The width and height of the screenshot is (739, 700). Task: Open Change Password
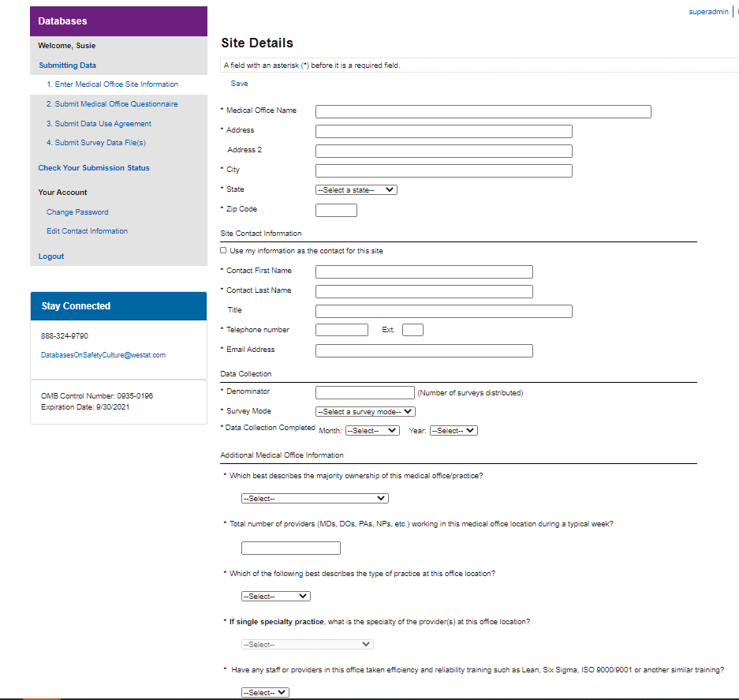pyautogui.click(x=77, y=212)
